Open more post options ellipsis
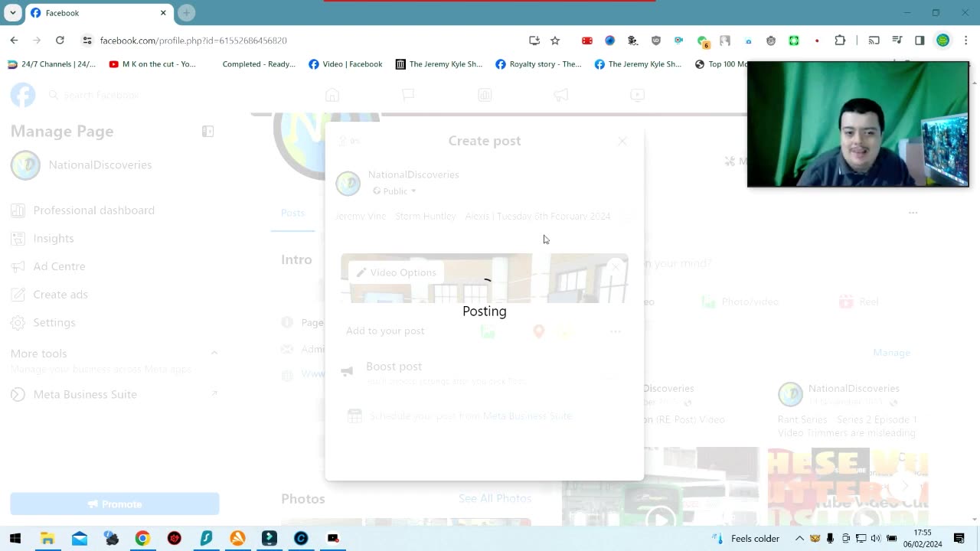 point(616,331)
